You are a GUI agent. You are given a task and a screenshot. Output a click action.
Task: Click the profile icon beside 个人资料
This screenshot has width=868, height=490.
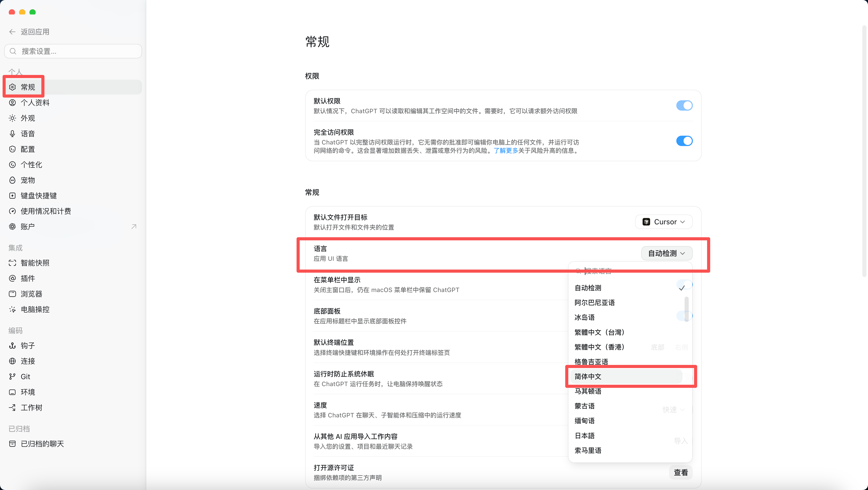[12, 103]
